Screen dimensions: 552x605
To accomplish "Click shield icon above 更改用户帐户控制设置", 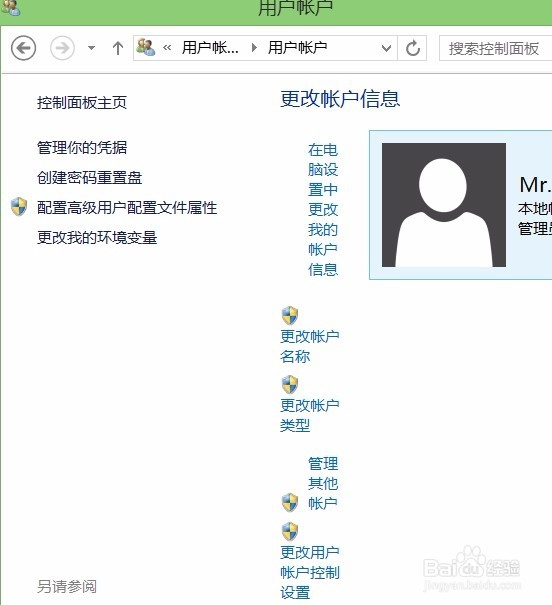I will pyautogui.click(x=290, y=532).
